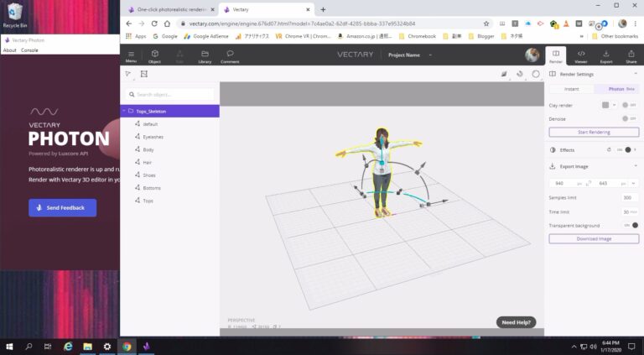Click the circle icon above the viewport
644x355 pixels.
[536, 74]
